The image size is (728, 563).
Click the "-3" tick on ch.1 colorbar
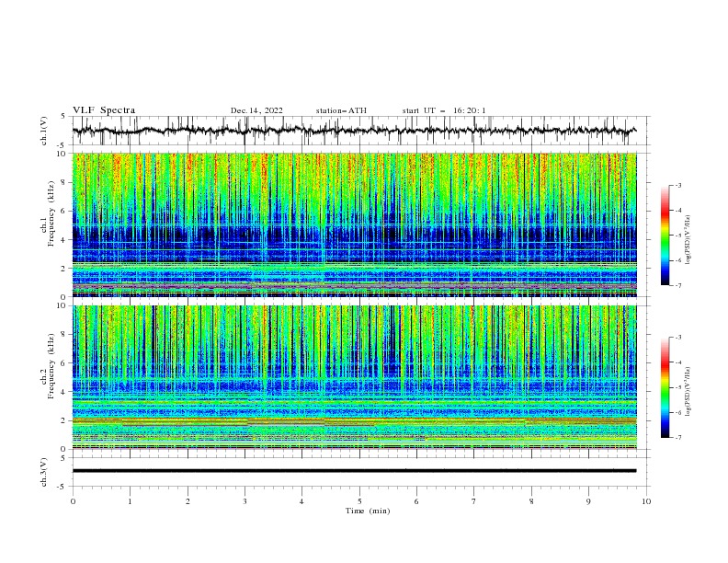point(678,185)
